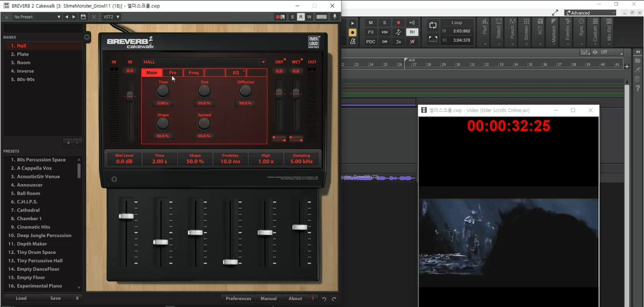644x307 pixels.
Task: Show the virtual keyboard icon in plugin header
Action: point(321,17)
